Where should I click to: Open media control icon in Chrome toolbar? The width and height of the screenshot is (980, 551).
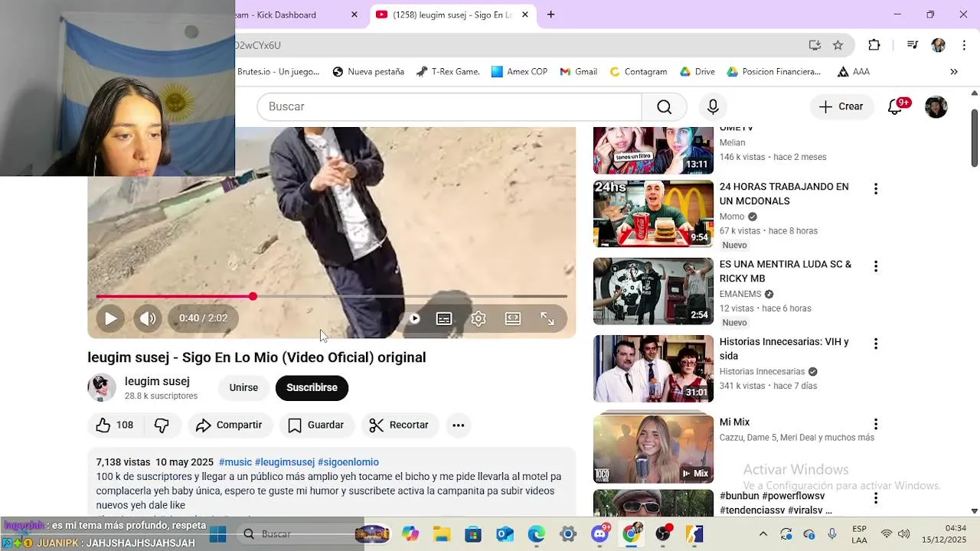[x=912, y=45]
